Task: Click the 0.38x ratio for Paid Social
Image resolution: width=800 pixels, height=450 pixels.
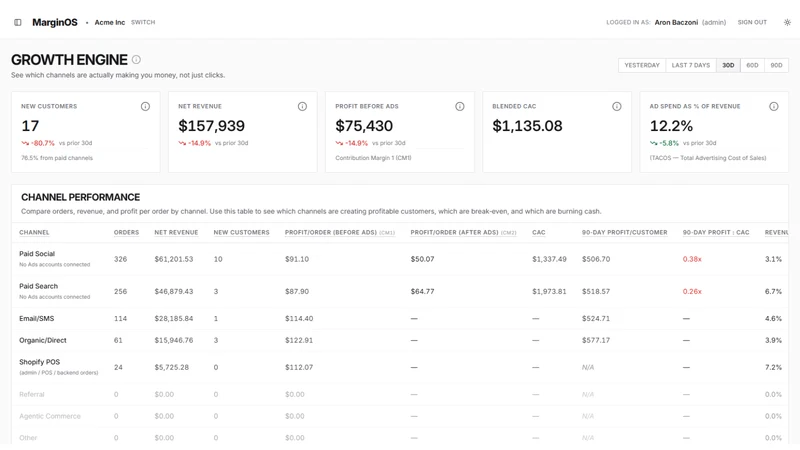Action: (x=692, y=259)
